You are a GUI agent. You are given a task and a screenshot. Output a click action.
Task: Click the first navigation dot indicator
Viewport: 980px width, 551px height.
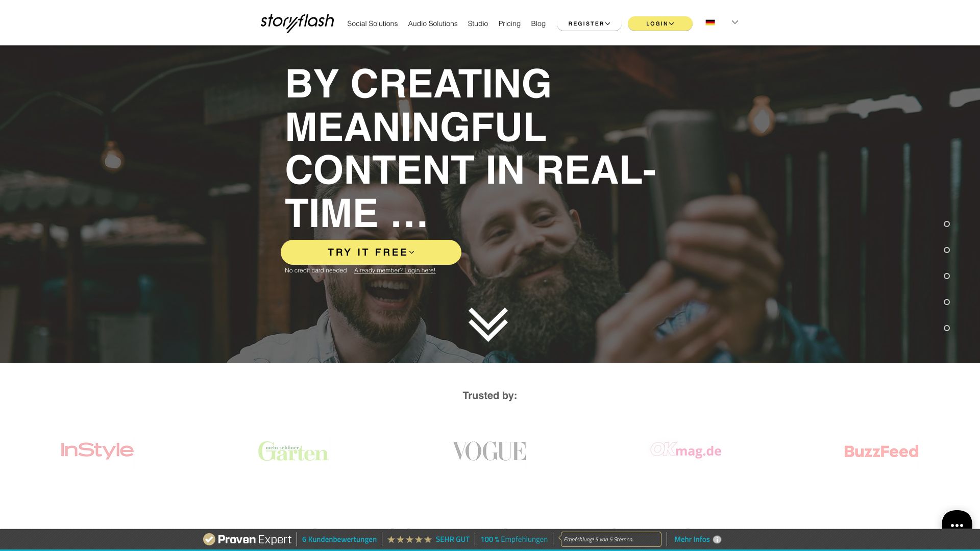(946, 223)
